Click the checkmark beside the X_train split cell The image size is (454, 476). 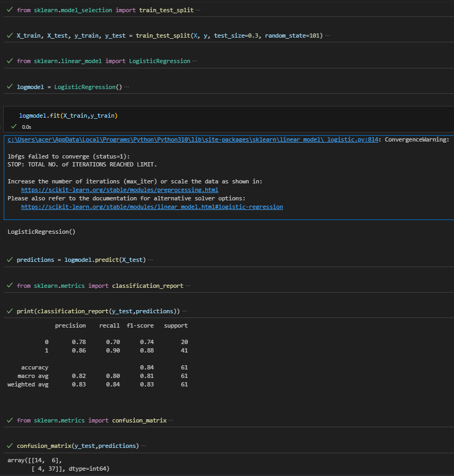coord(10,35)
